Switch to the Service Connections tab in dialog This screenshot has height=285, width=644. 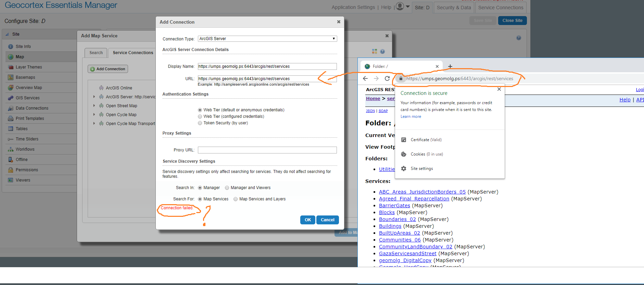click(133, 53)
